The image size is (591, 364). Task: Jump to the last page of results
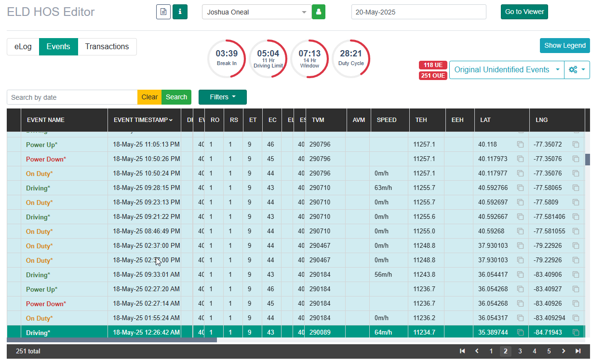578,351
